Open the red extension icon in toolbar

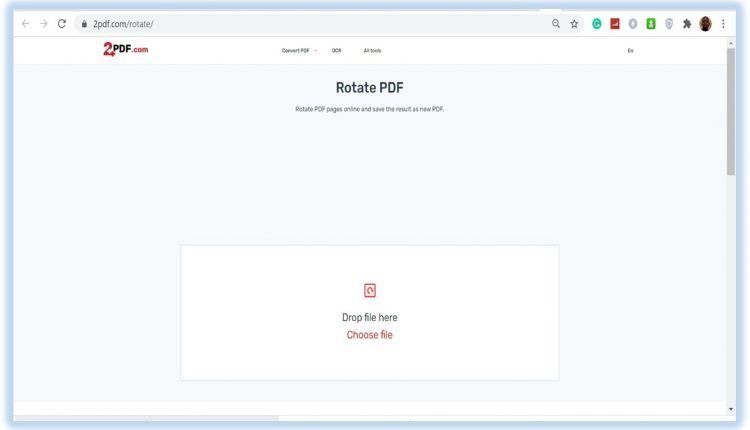coord(615,23)
